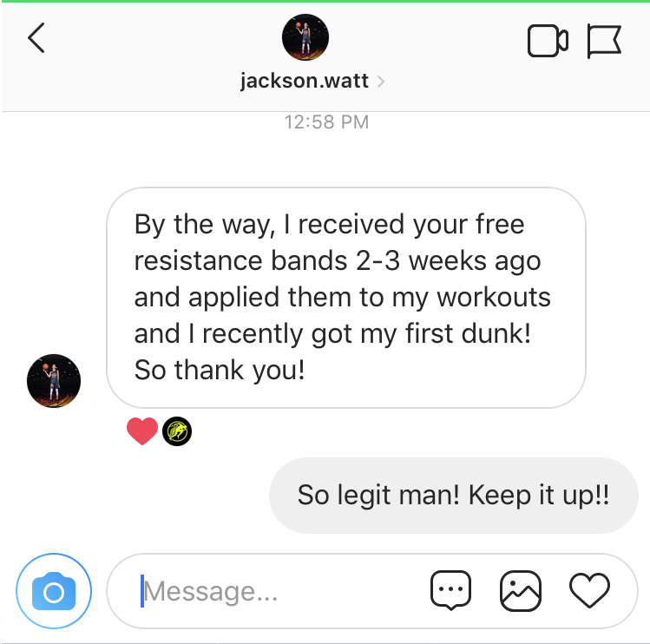Go back using the left arrow
650x644 pixels.
[x=36, y=37]
